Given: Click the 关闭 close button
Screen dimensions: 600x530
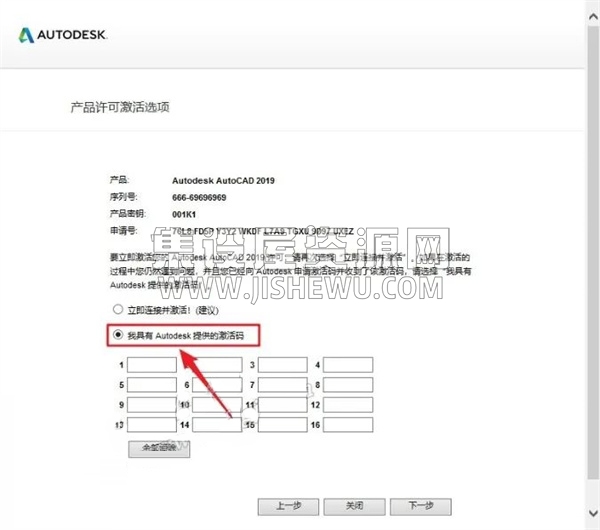Looking at the screenshot, I should (x=354, y=506).
